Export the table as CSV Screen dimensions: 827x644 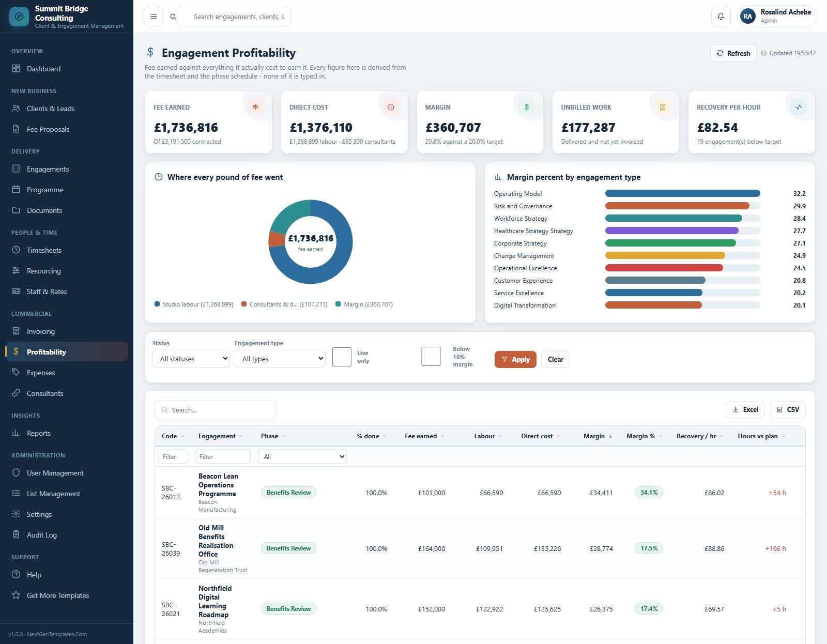point(788,409)
